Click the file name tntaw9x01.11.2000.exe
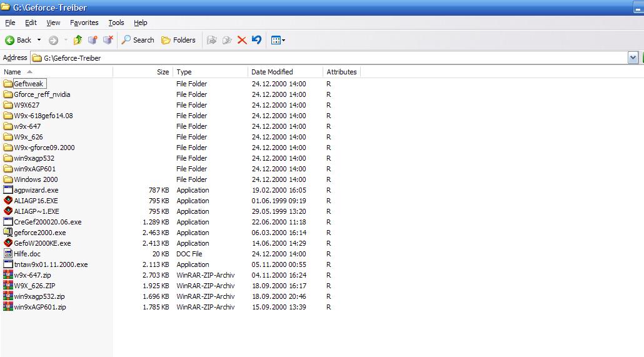The height and width of the screenshot is (357, 644). [51, 264]
